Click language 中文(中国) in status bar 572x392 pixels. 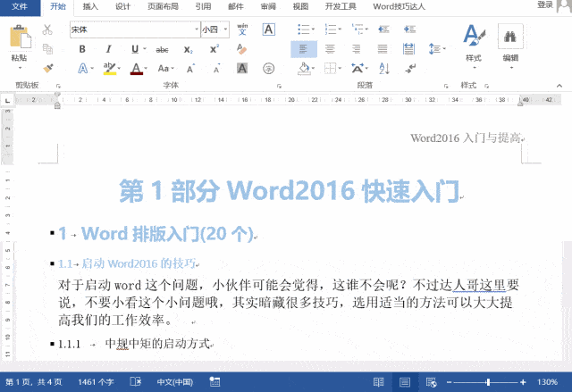(x=175, y=382)
